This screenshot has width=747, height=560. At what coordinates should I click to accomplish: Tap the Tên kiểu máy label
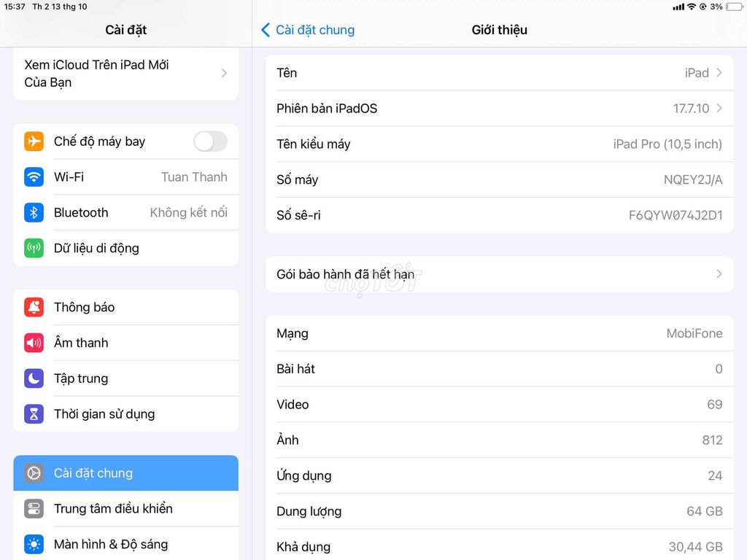[x=314, y=144]
